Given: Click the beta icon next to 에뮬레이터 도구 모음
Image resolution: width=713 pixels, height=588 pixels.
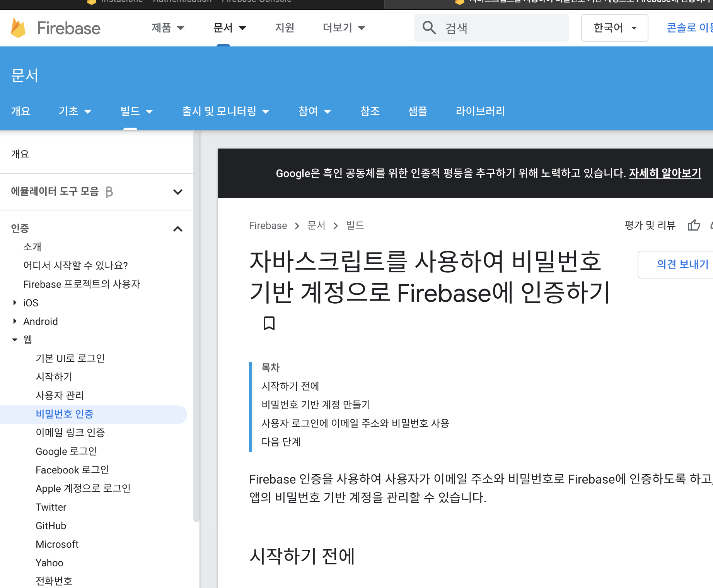Looking at the screenshot, I should pyautogui.click(x=109, y=192).
